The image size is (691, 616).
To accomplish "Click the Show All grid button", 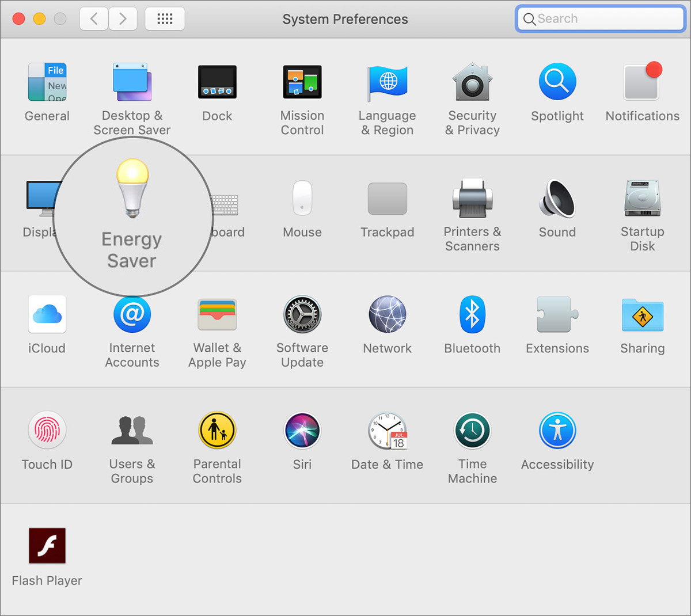I will [x=165, y=19].
